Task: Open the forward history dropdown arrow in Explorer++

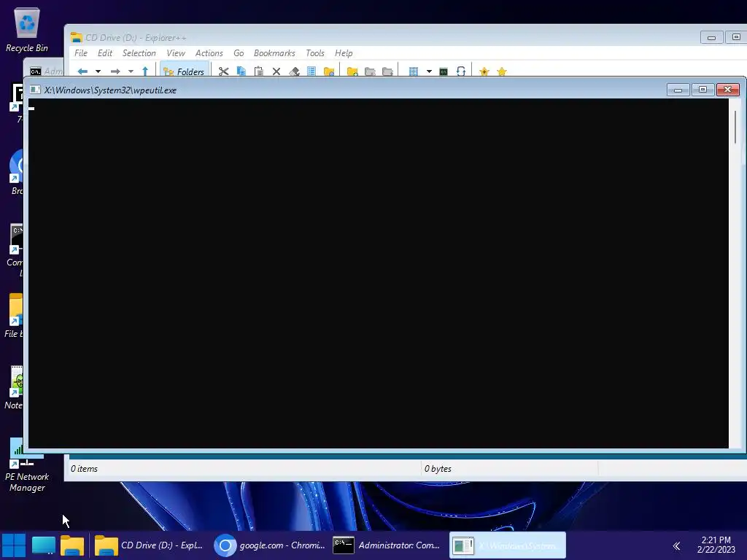Action: (x=131, y=71)
